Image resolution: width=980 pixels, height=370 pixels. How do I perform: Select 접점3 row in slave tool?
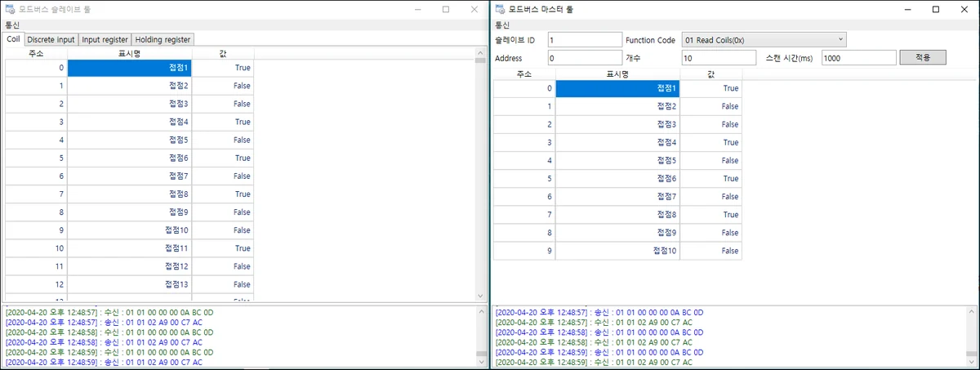pos(130,104)
